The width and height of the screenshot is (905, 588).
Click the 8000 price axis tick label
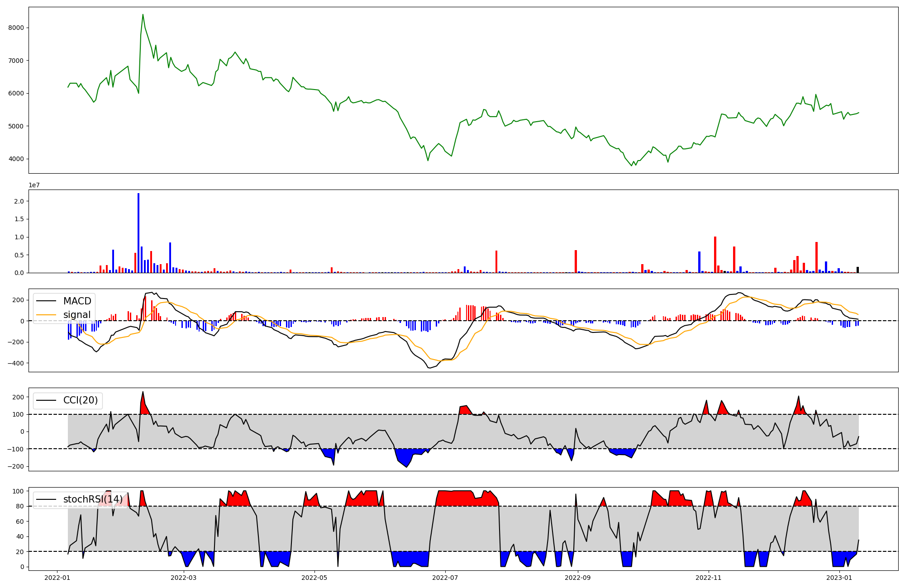(x=16, y=28)
